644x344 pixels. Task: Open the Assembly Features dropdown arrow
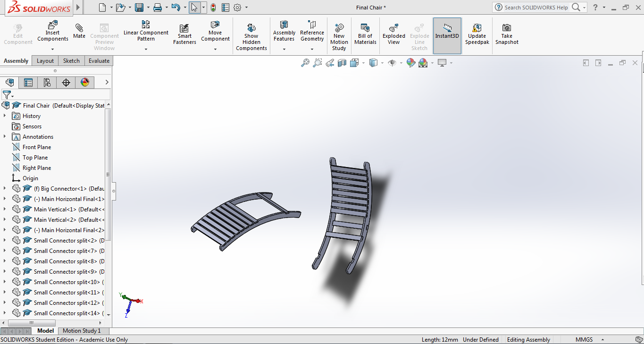284,49
